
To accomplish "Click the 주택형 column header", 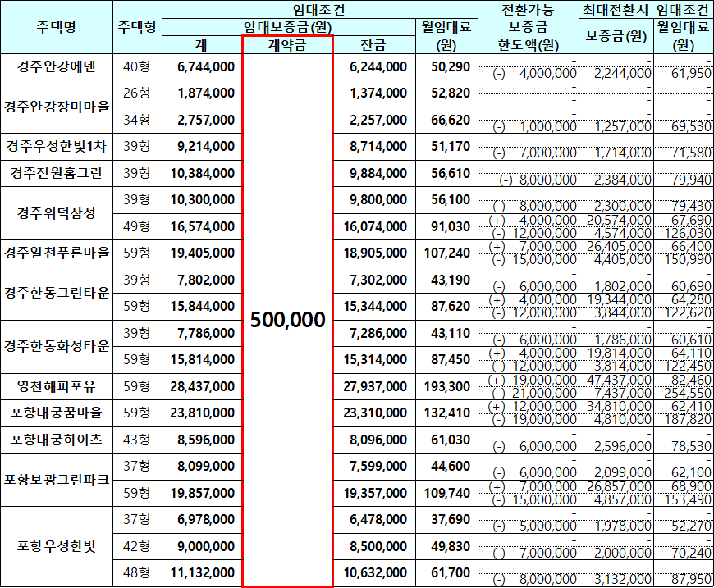I will pos(135,26).
